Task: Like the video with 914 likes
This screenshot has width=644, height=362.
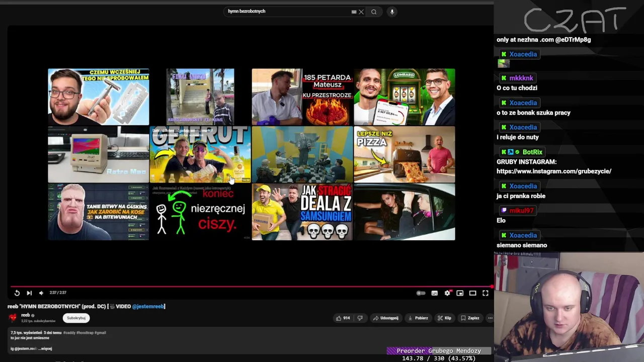Action: 343,318
